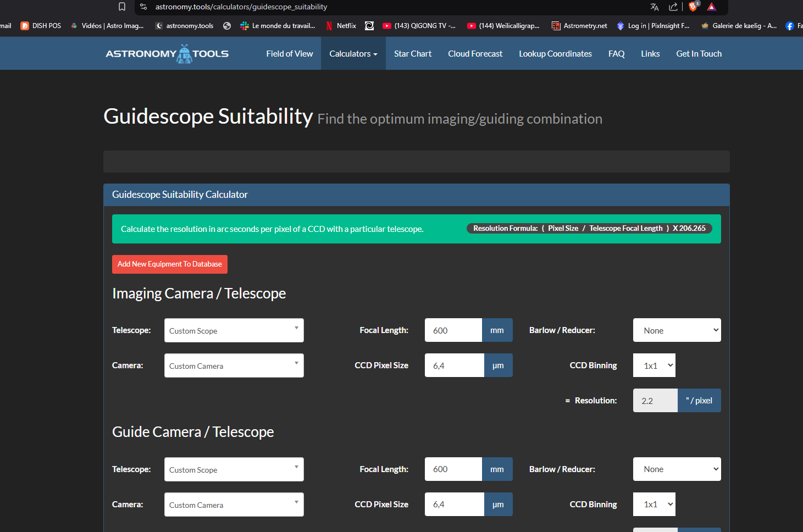Image resolution: width=803 pixels, height=532 pixels.
Task: Click the translate page icon
Action: click(x=654, y=7)
